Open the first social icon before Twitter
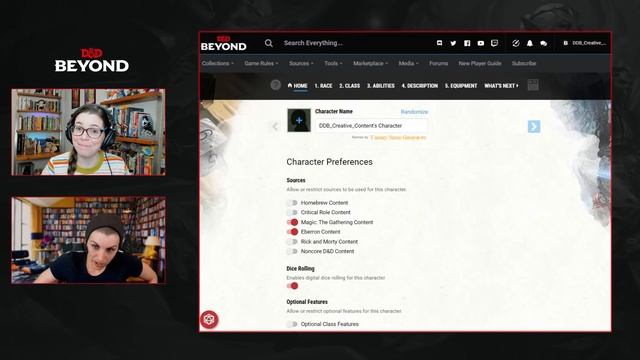The width and height of the screenshot is (640, 360). (439, 43)
